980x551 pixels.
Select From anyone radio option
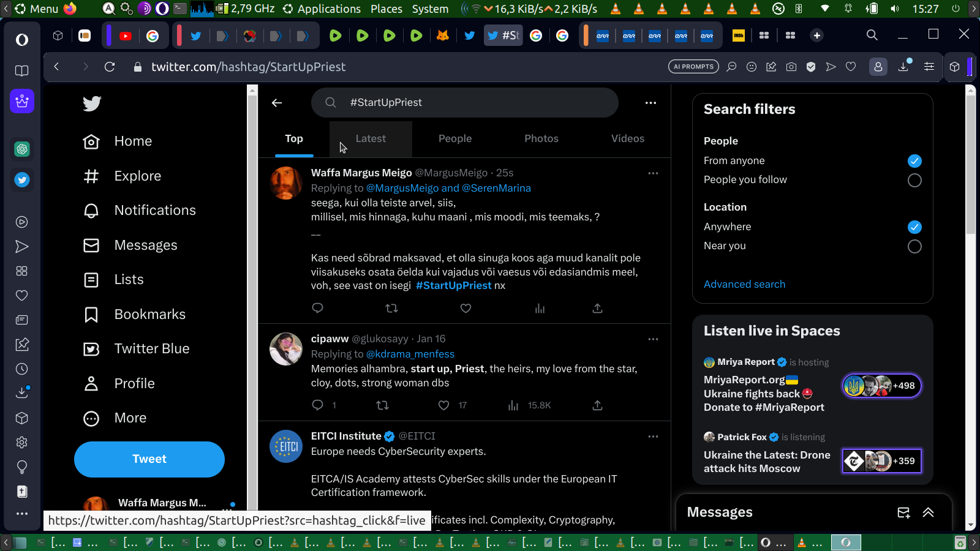tap(914, 161)
